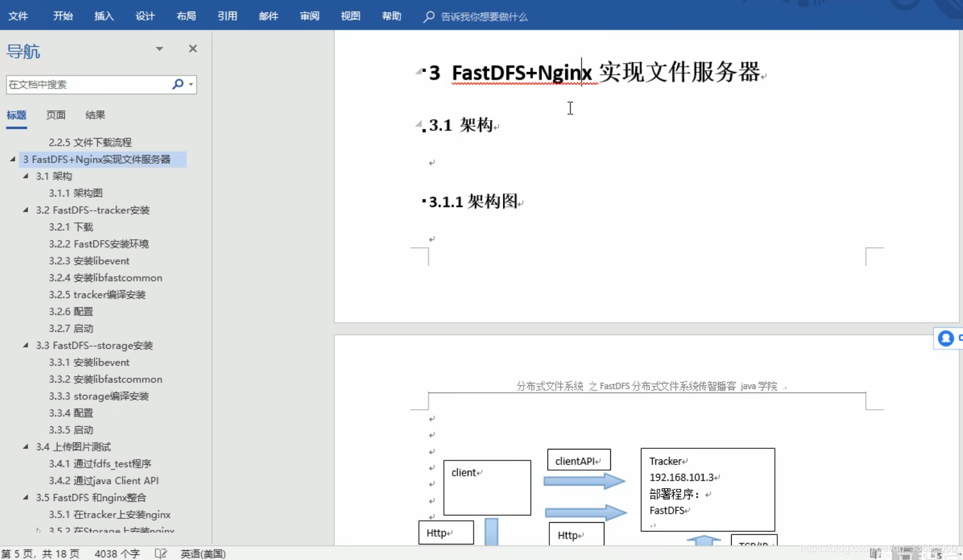
Task: Collapse heading '3.1 架构' triangle in document
Action: pyautogui.click(x=418, y=124)
